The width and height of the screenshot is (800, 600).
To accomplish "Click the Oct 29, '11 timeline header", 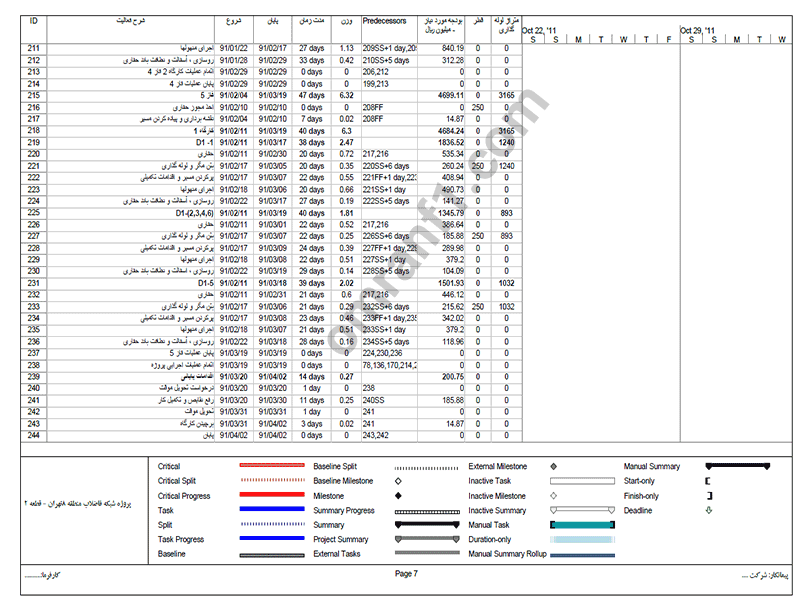I will [x=697, y=30].
